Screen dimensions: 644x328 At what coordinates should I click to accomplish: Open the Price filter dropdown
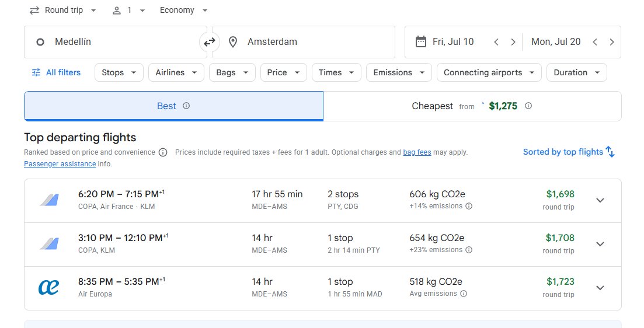(x=283, y=72)
